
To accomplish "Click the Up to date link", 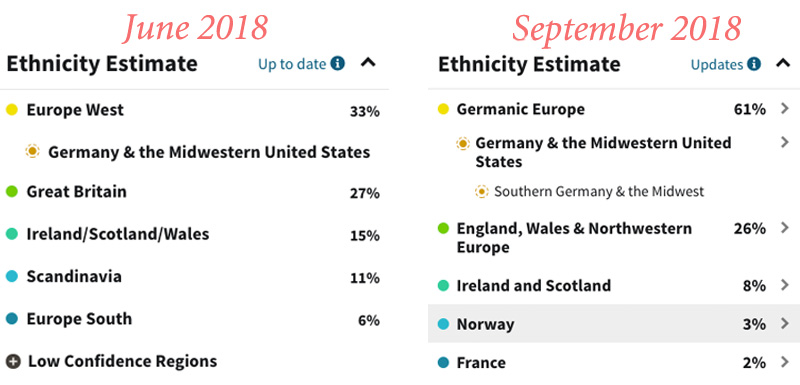I will click(292, 64).
